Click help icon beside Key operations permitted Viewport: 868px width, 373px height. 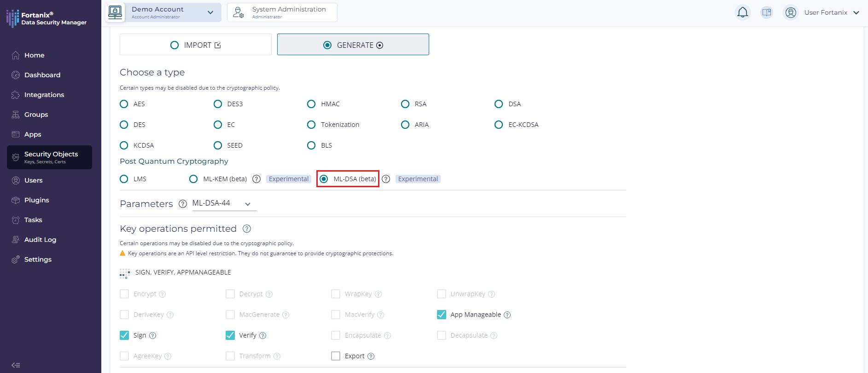[x=247, y=229]
